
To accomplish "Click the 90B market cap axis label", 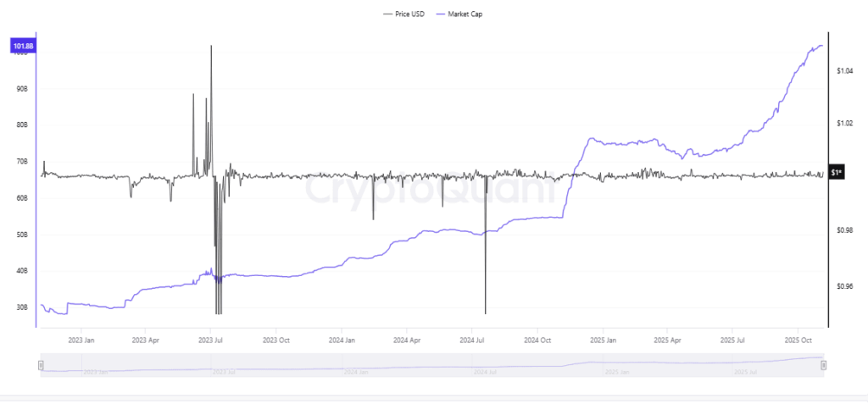I will click(23, 88).
